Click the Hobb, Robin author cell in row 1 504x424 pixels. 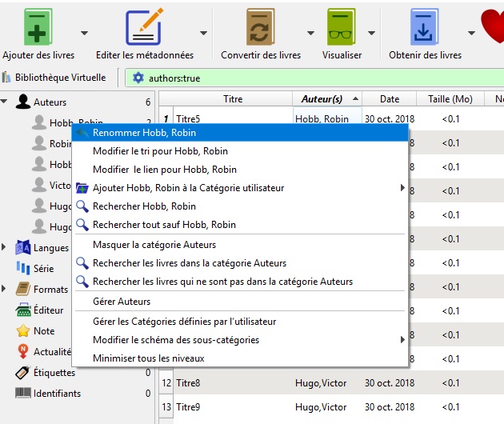pyautogui.click(x=327, y=118)
